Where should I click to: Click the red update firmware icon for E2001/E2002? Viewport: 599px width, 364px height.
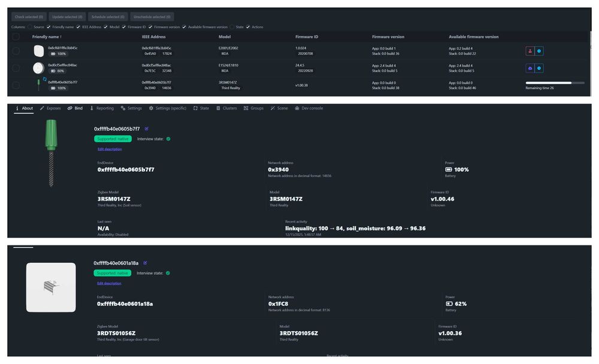pyautogui.click(x=530, y=51)
